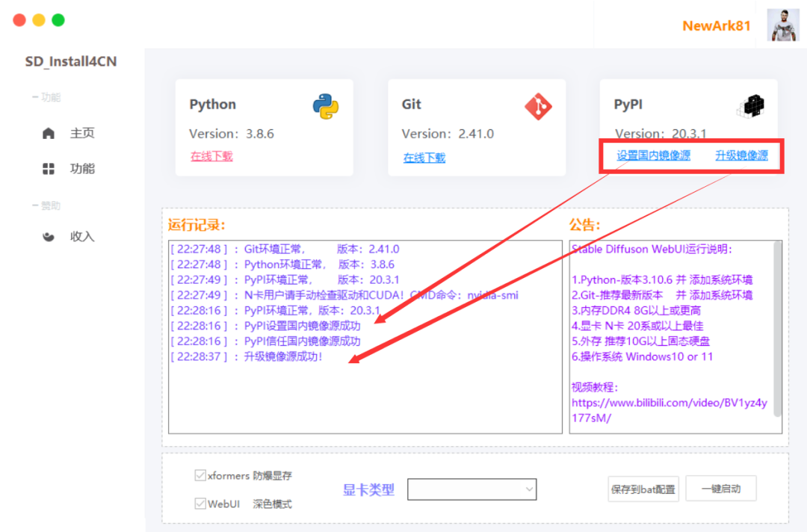The width and height of the screenshot is (807, 532).
Task: Click the Python 在线下载 link
Action: tap(211, 156)
